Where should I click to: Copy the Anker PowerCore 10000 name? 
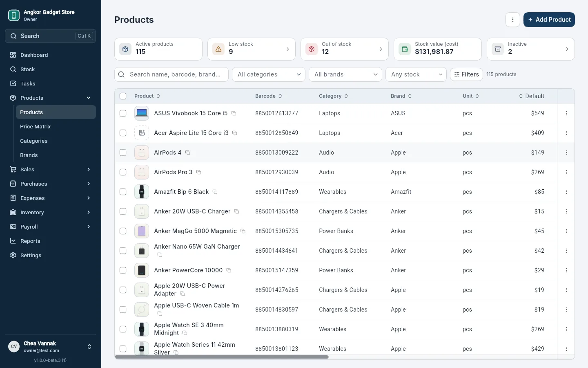coord(229,270)
